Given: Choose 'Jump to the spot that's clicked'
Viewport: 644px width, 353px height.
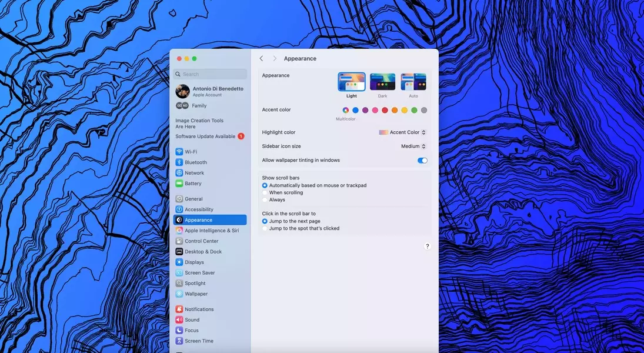Looking at the screenshot, I should click(265, 228).
